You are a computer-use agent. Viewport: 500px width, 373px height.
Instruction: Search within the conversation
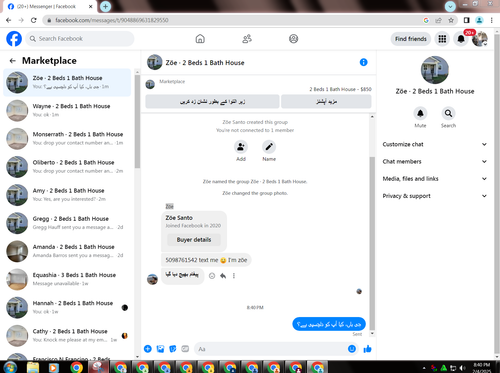pos(448,114)
